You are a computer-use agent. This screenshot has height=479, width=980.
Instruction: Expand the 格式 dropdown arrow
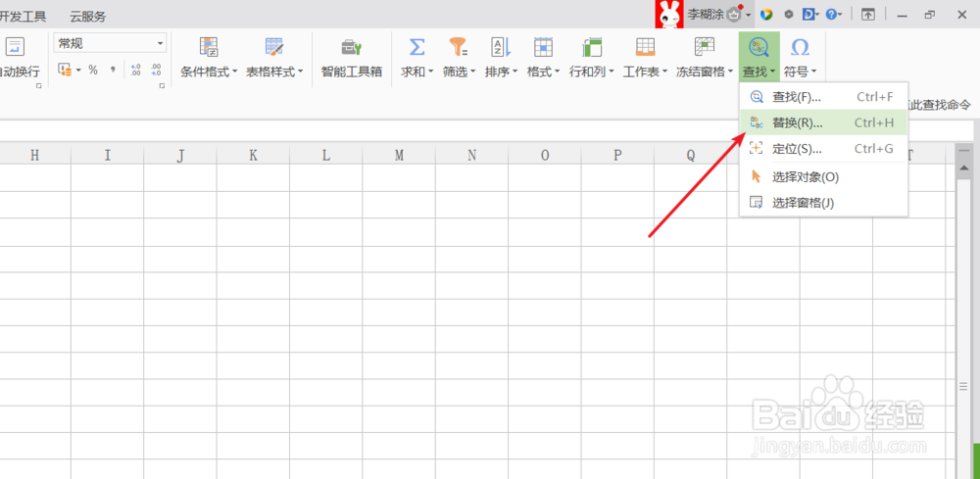(557, 72)
